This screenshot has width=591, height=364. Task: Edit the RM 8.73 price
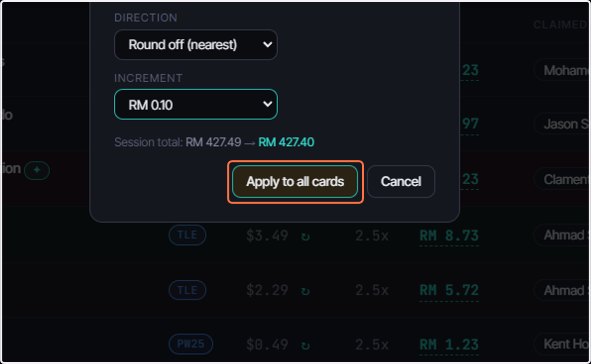[x=449, y=235]
